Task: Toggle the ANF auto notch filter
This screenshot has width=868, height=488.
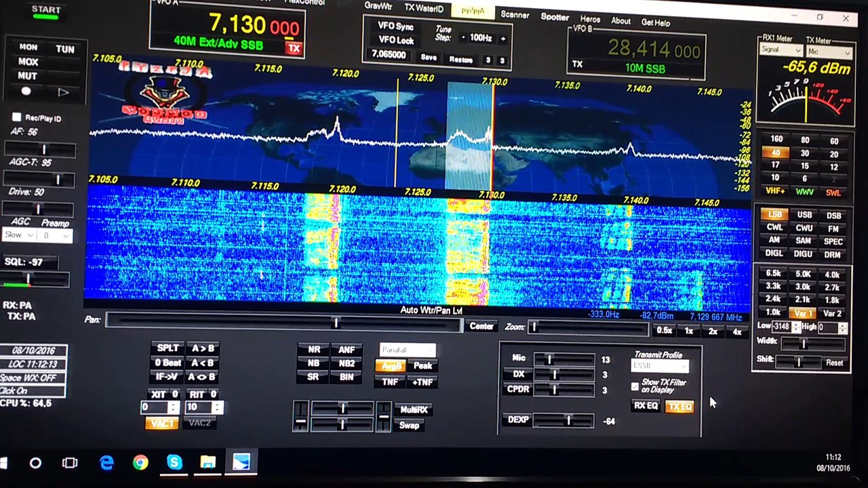Action: pos(347,350)
